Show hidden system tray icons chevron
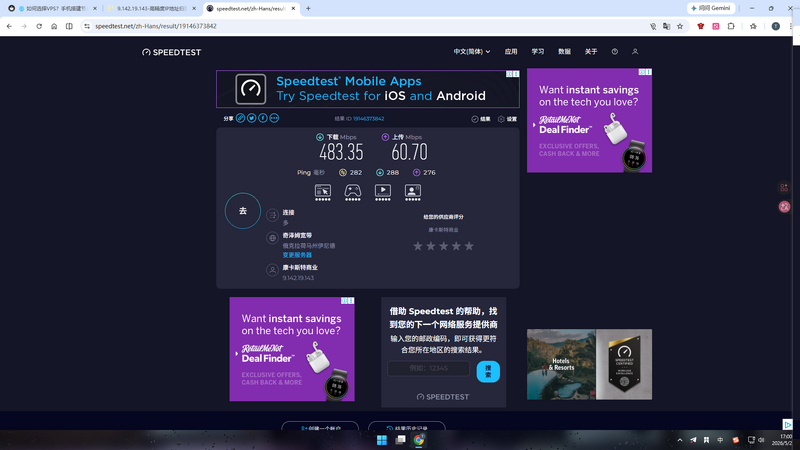Screen dimensions: 800x450 click(680, 440)
